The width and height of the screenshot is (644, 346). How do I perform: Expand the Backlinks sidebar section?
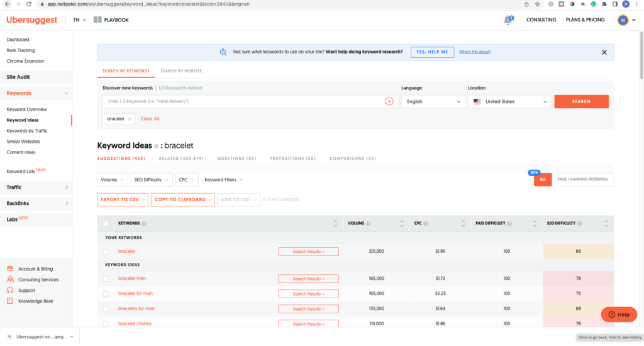[36, 203]
